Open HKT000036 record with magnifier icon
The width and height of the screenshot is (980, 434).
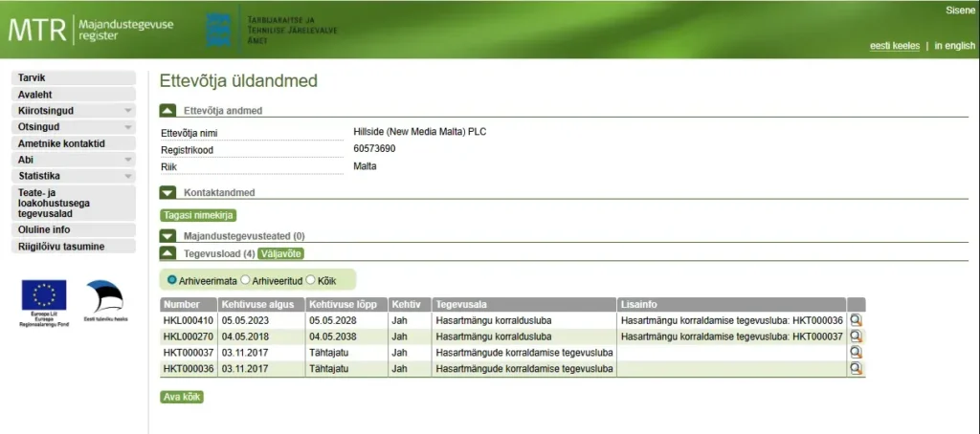coord(856,368)
